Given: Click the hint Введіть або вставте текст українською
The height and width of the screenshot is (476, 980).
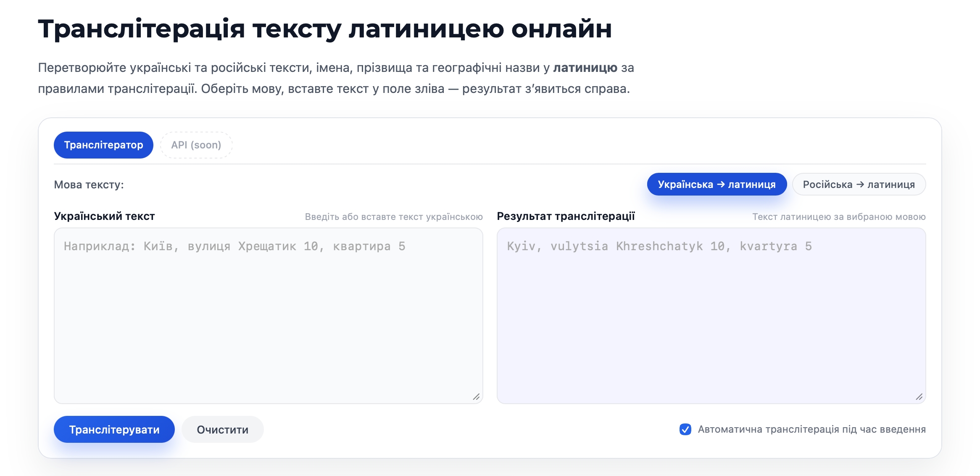Looking at the screenshot, I should [394, 217].
